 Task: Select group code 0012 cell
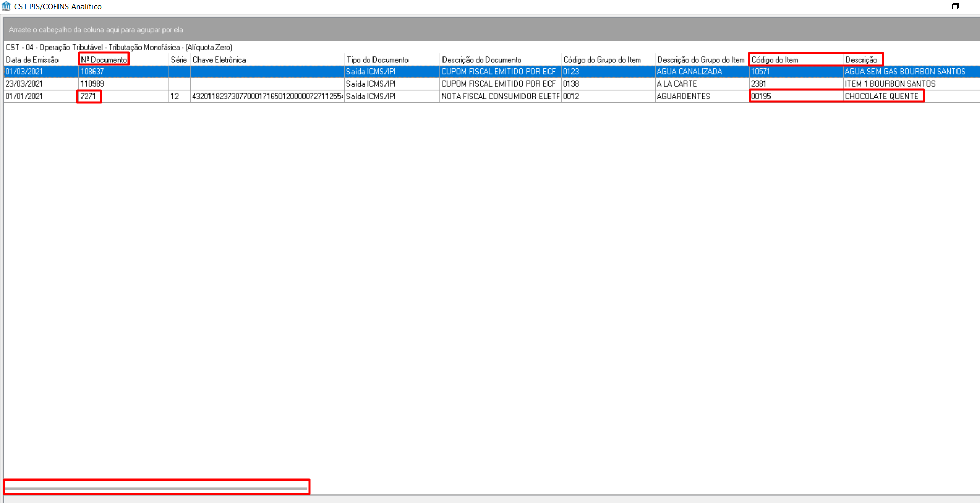point(608,96)
